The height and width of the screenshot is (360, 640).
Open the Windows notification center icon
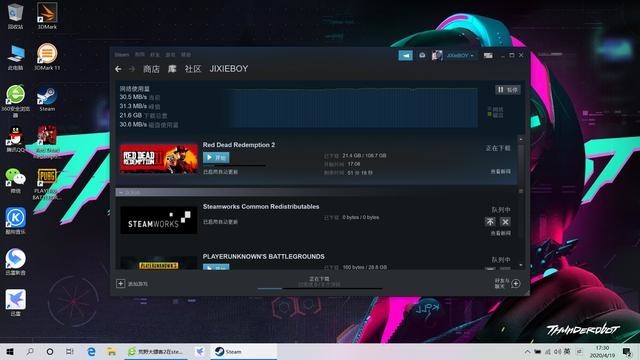click(627, 351)
